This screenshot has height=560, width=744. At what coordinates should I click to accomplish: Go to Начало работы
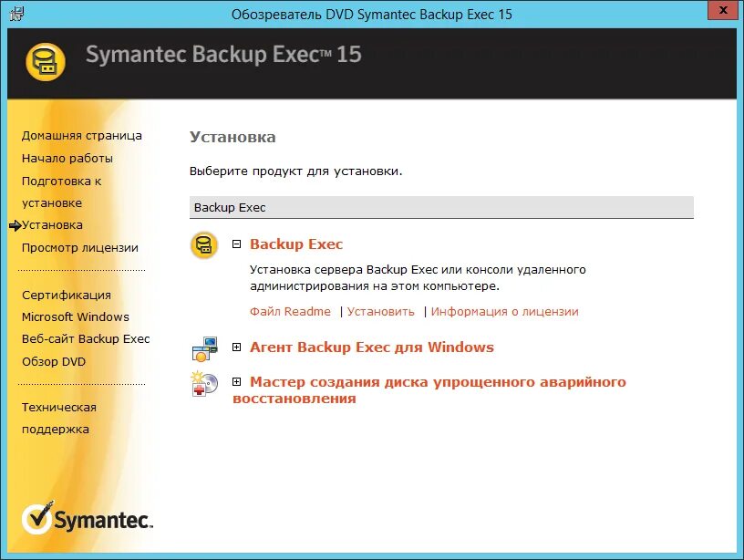click(x=67, y=159)
